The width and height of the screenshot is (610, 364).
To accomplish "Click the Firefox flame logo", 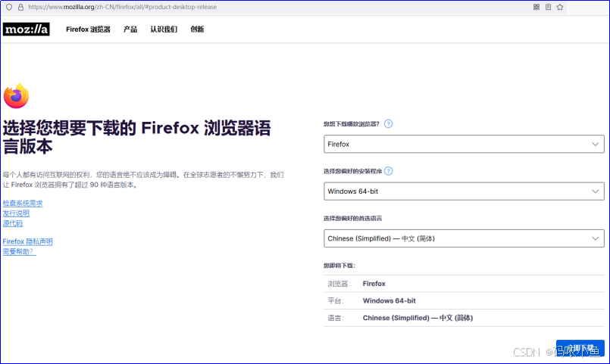I will [x=17, y=95].
